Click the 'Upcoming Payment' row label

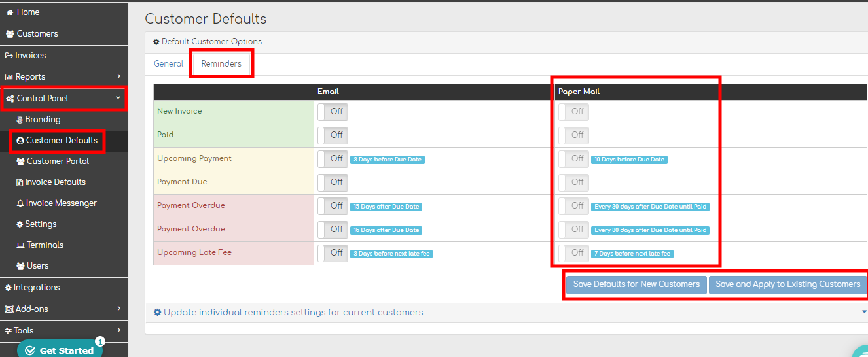194,158
